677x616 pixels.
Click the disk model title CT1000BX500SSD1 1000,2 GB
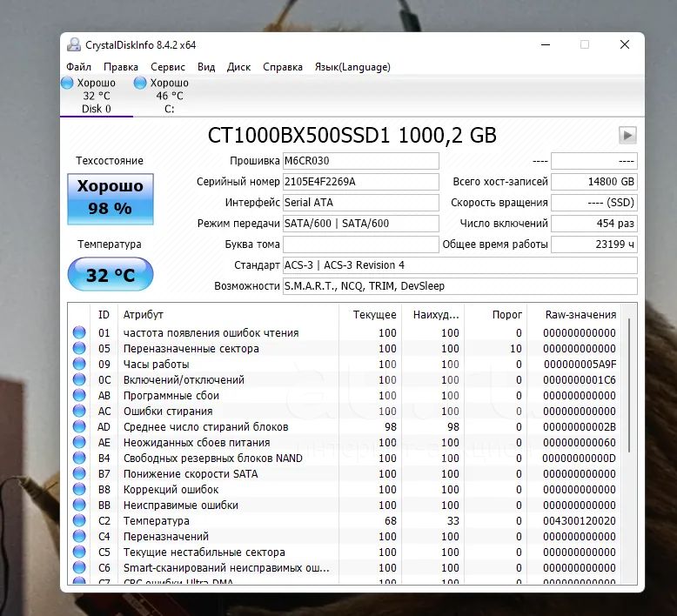pyautogui.click(x=352, y=136)
